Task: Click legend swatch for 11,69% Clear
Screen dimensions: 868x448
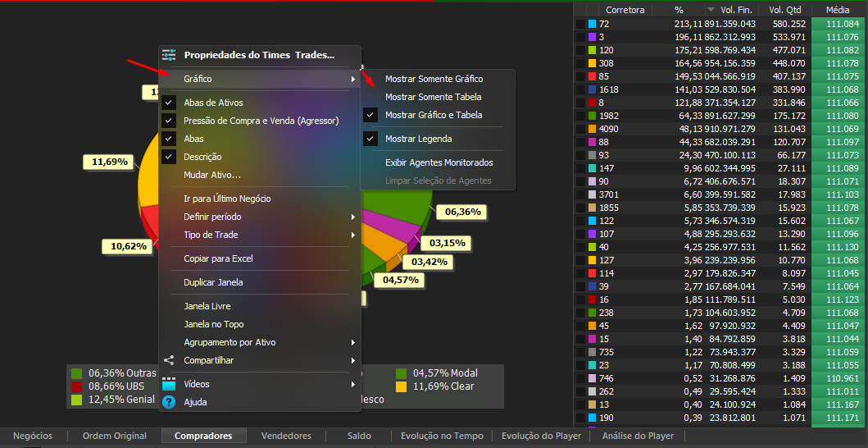Action: (x=402, y=386)
